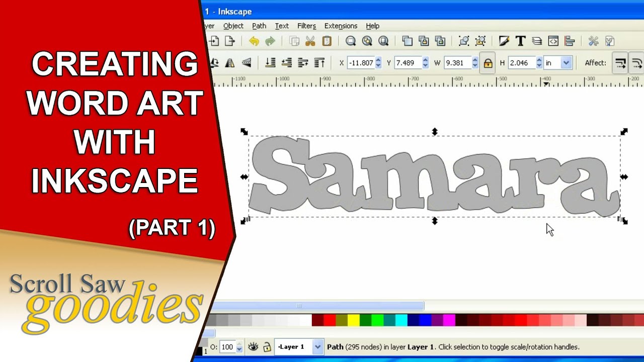644x362 pixels.
Task: Click the opacity spinner arrows
Action: click(x=239, y=347)
